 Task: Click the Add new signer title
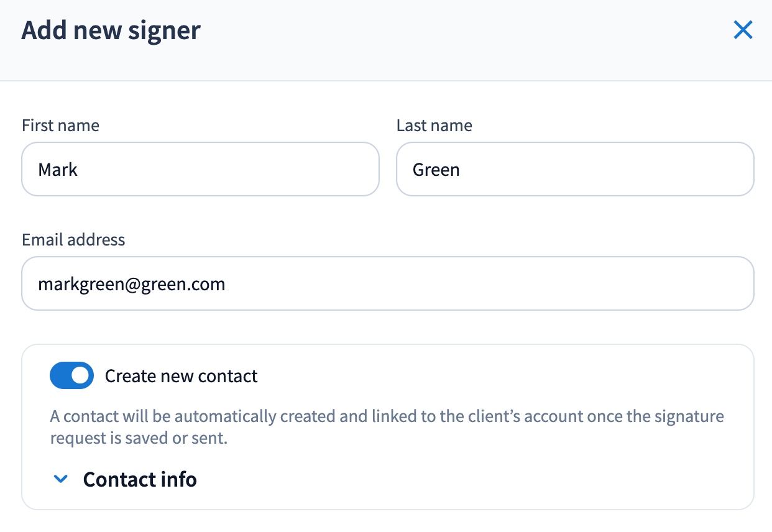click(111, 30)
